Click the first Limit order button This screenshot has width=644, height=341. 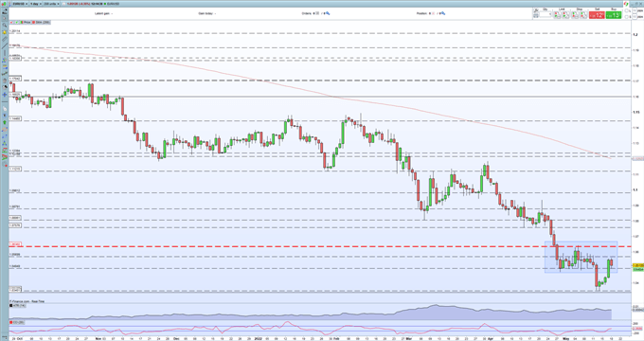point(557,15)
